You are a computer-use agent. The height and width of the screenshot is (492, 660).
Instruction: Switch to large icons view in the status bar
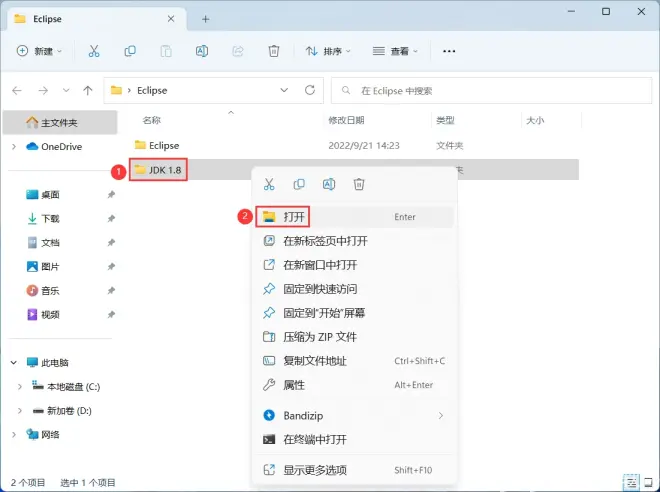pyautogui.click(x=649, y=483)
